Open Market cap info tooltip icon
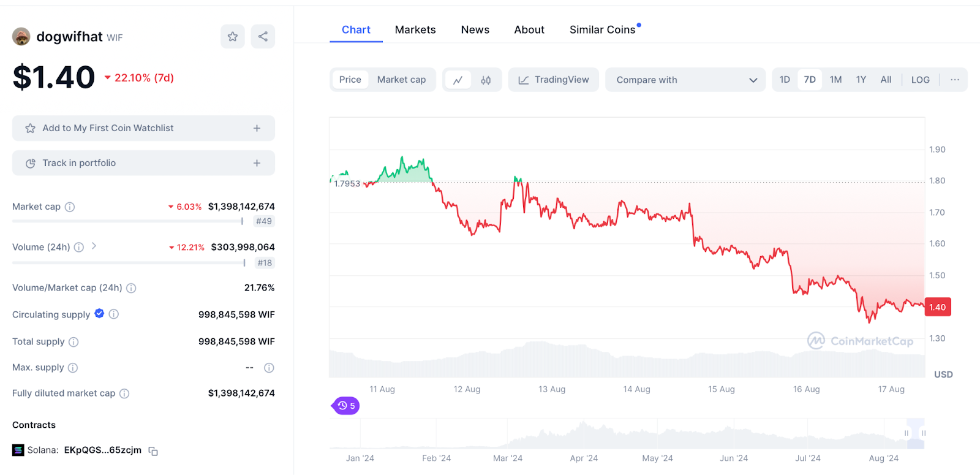Image resolution: width=980 pixels, height=475 pixels. [x=70, y=207]
